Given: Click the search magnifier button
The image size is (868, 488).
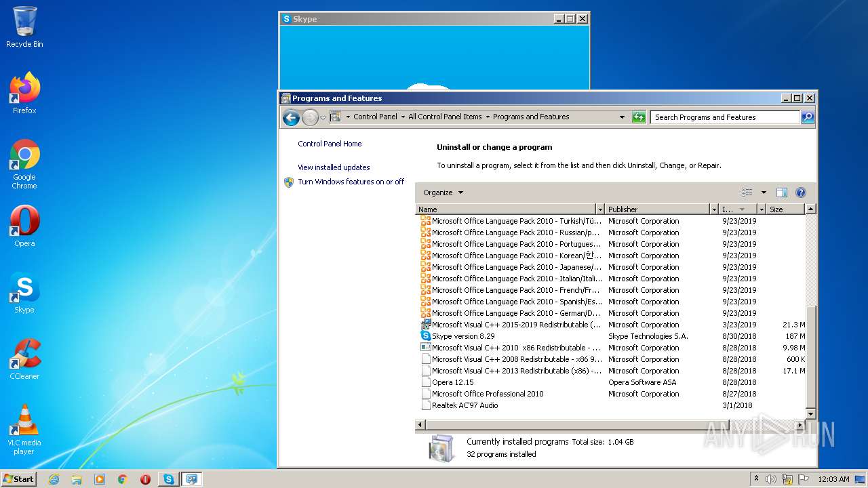Looking at the screenshot, I should [807, 117].
